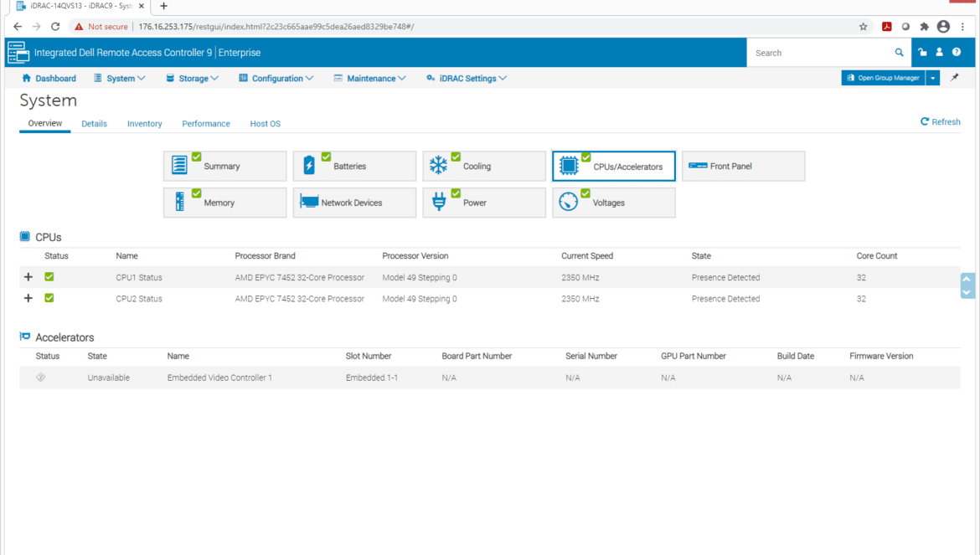Click the 'Processor Brand' column header
This screenshot has height=555, width=980.
(x=265, y=256)
